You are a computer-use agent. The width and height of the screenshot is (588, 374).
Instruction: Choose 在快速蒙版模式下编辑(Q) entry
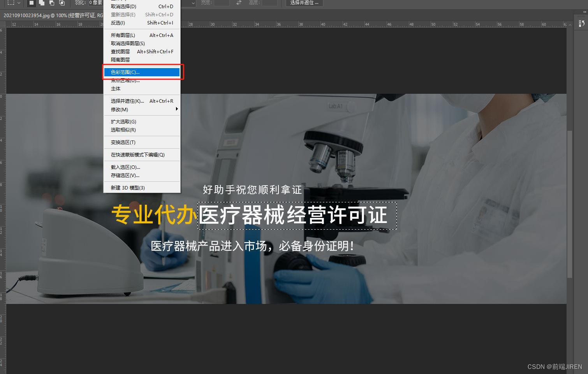[x=142, y=155]
